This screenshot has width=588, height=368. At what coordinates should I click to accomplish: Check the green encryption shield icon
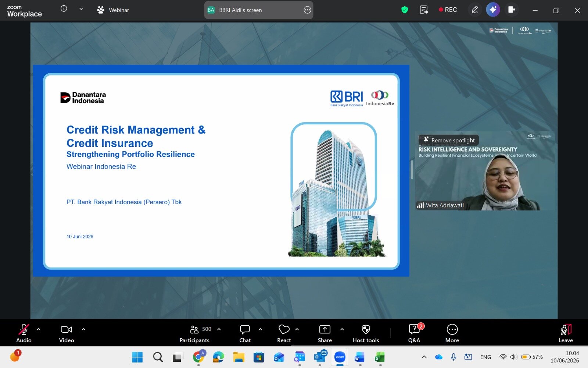coord(405,10)
